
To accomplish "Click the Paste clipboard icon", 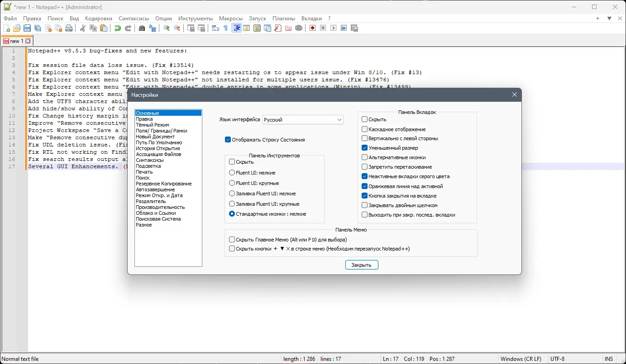I will (x=104, y=28).
